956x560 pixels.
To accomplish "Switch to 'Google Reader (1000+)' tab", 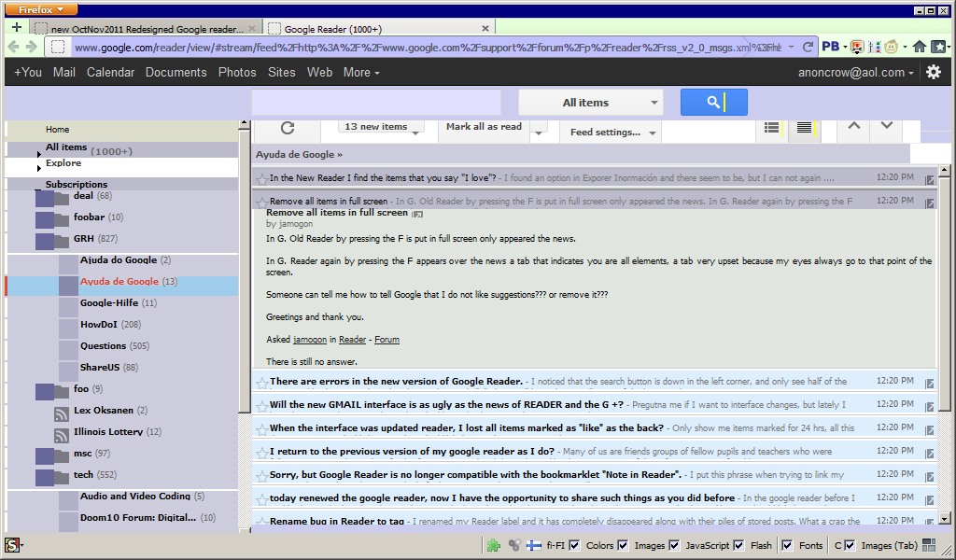I will point(379,28).
